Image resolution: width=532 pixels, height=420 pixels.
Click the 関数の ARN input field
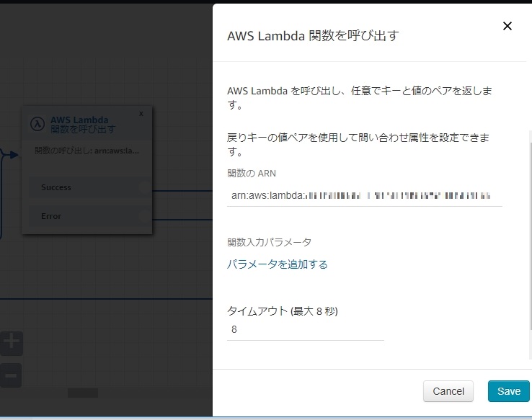tap(364, 196)
